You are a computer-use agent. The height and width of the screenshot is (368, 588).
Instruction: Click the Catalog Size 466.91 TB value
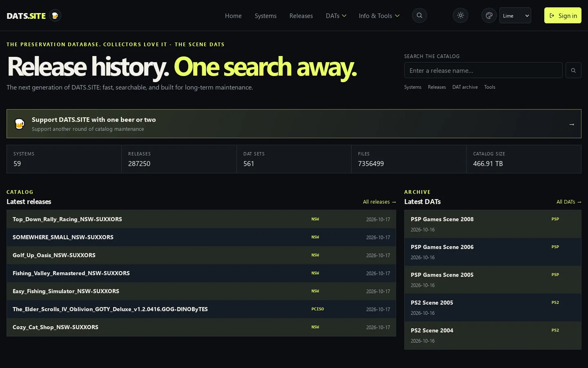(488, 164)
